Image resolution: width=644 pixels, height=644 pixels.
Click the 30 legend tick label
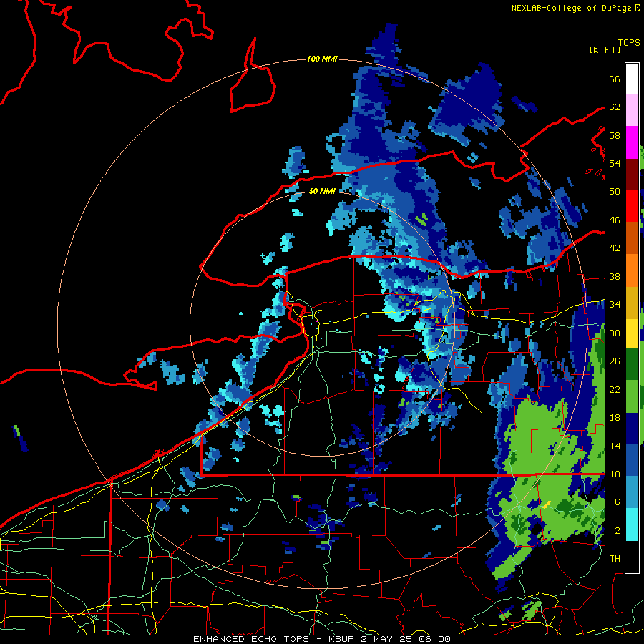(615, 333)
